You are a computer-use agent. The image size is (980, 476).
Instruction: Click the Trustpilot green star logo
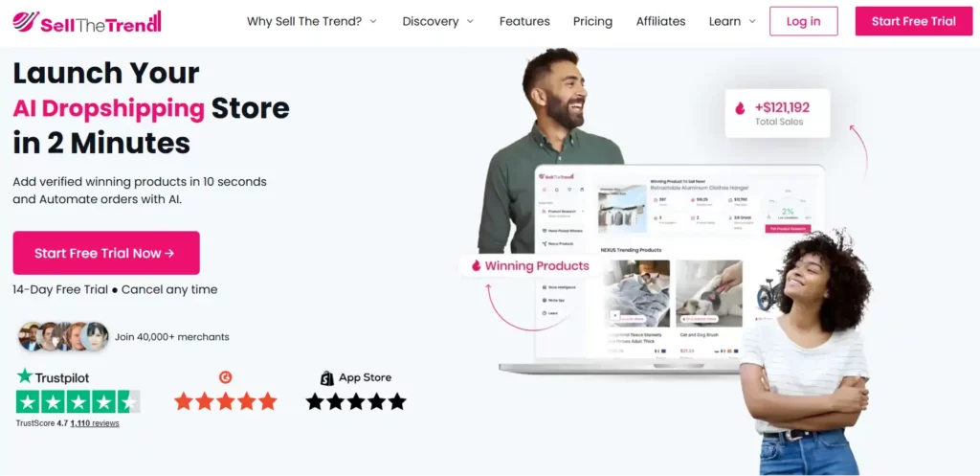(25, 376)
